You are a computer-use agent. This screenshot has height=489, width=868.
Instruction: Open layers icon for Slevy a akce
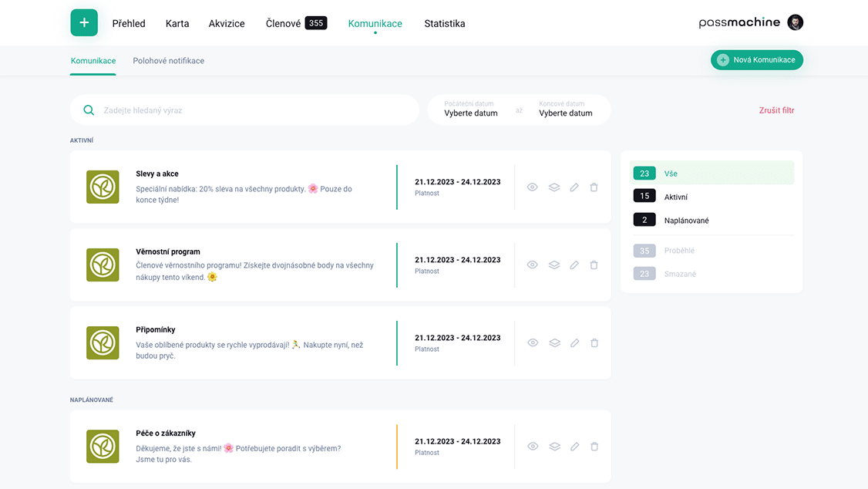(x=553, y=187)
